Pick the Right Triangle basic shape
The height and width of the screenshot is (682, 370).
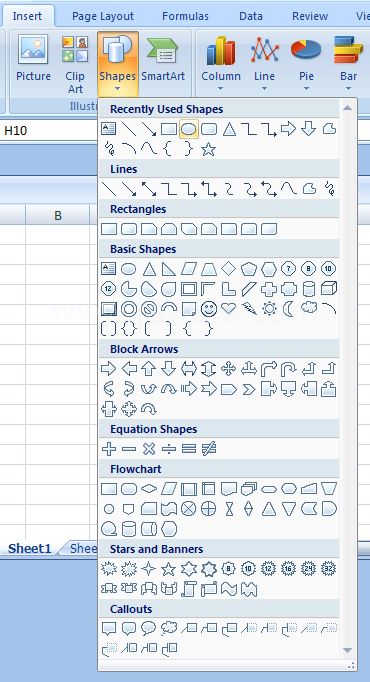pos(169,269)
